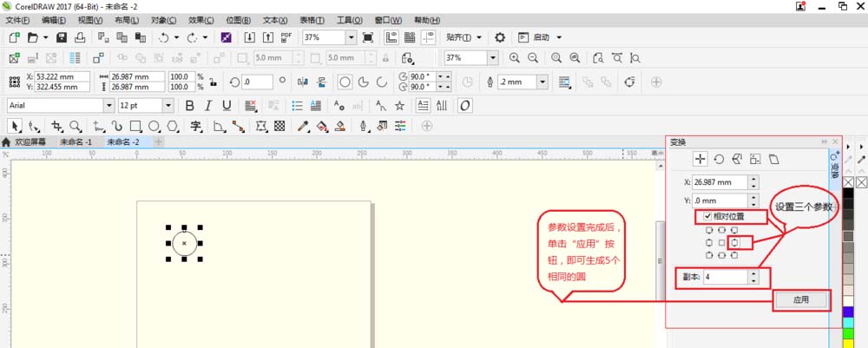
Task: Click the Save floppy disk icon
Action: tap(62, 37)
